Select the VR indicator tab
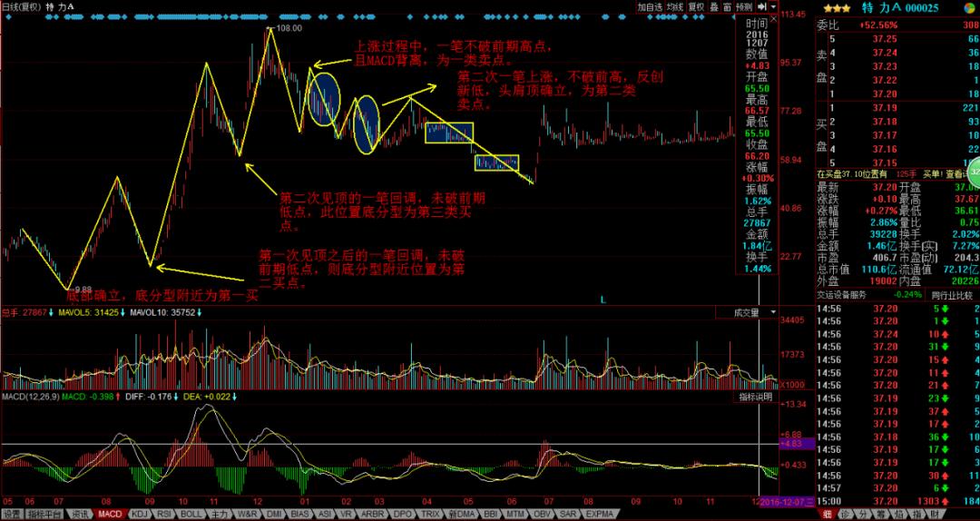 pos(347,514)
